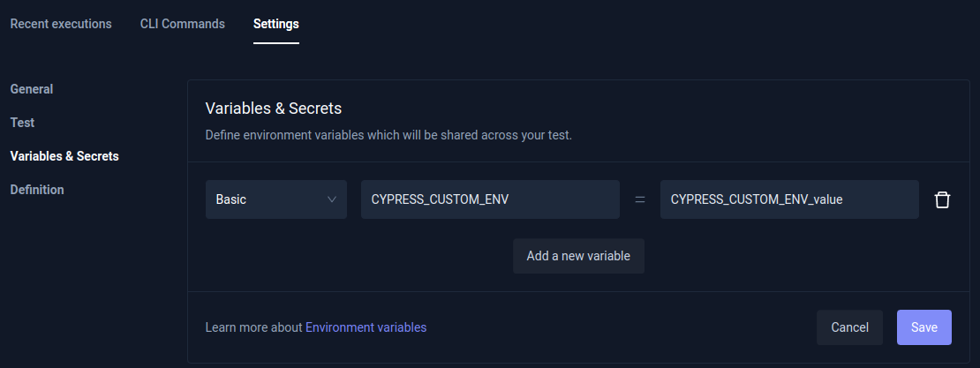Go to General settings section
Screen dimensions: 980x368
32,89
